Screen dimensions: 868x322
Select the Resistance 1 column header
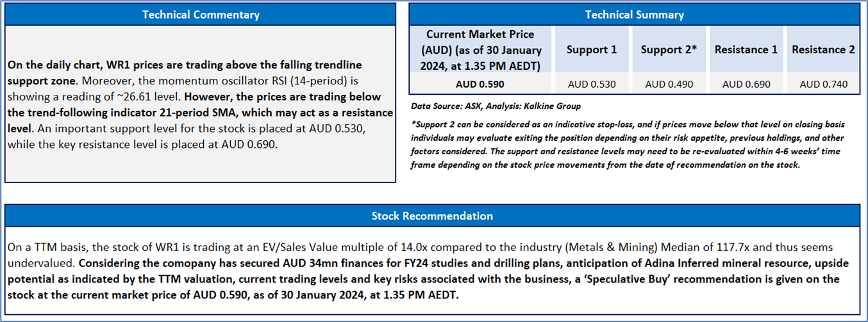point(746,49)
